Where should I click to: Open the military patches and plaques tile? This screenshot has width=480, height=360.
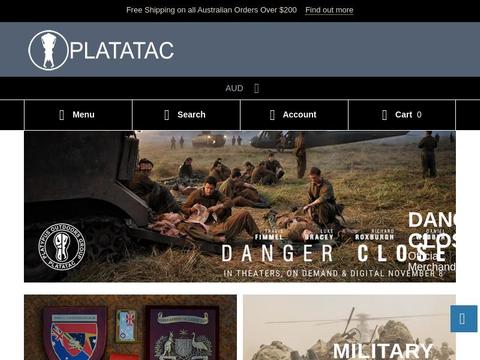pos(130,327)
